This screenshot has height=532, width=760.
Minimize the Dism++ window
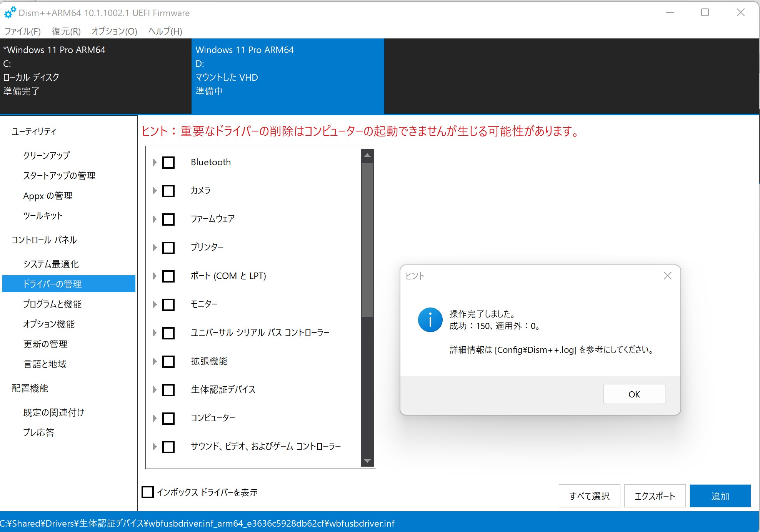[670, 13]
